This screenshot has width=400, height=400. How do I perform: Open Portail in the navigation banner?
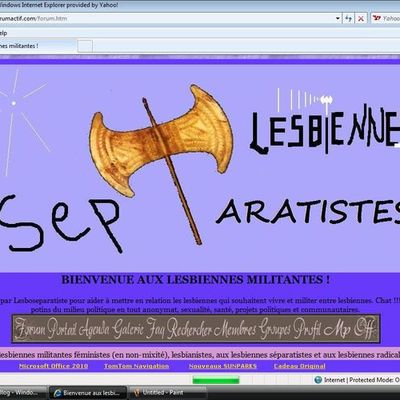pos(62,328)
